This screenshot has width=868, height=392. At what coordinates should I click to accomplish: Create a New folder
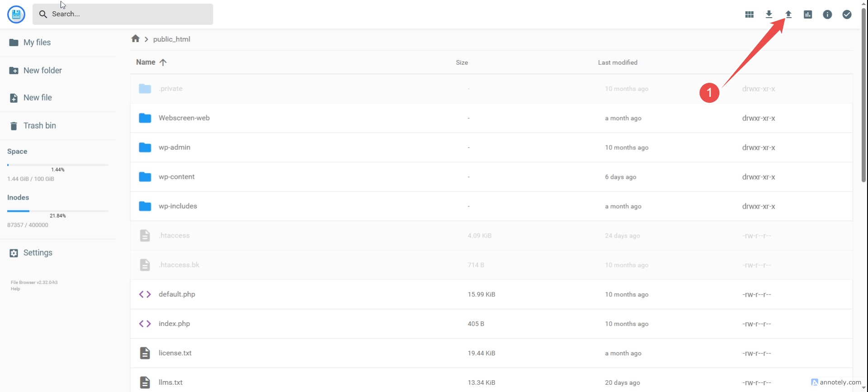(42, 71)
